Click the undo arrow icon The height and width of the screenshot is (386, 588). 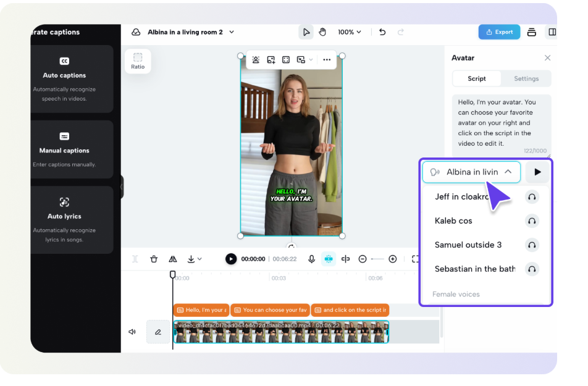tap(382, 32)
